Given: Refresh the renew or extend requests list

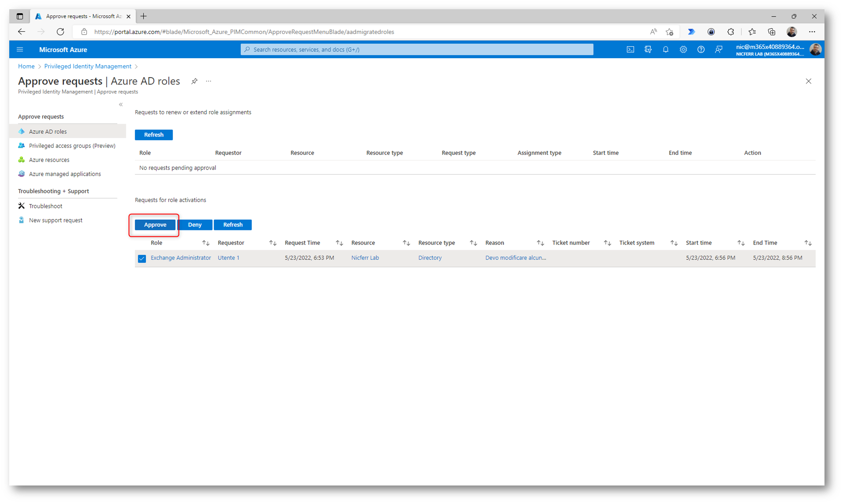Looking at the screenshot, I should [154, 135].
